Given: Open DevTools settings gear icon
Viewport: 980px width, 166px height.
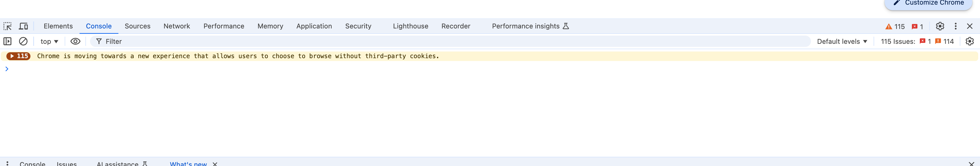Looking at the screenshot, I should [940, 26].
